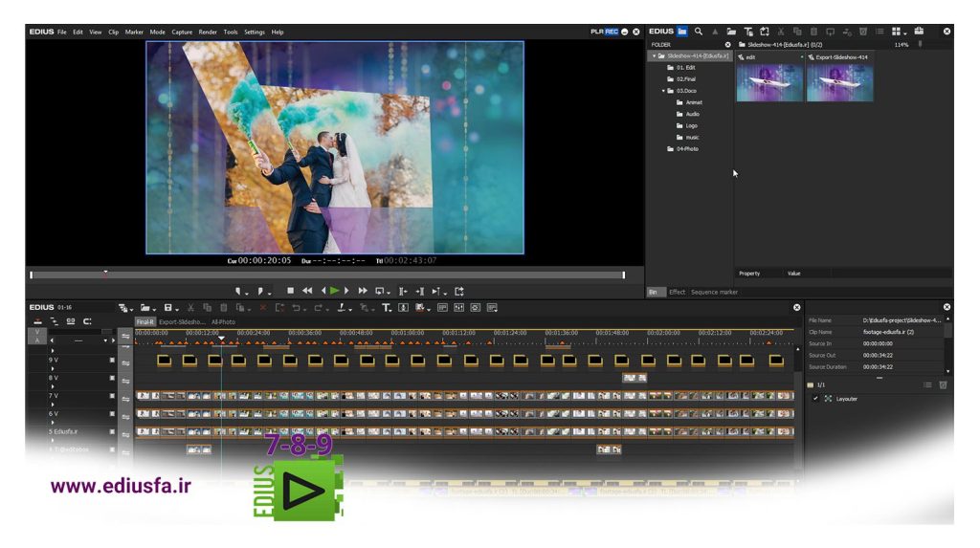Click the PLR player mode button
Image resolution: width=980 pixels, height=548 pixels.
tap(597, 32)
